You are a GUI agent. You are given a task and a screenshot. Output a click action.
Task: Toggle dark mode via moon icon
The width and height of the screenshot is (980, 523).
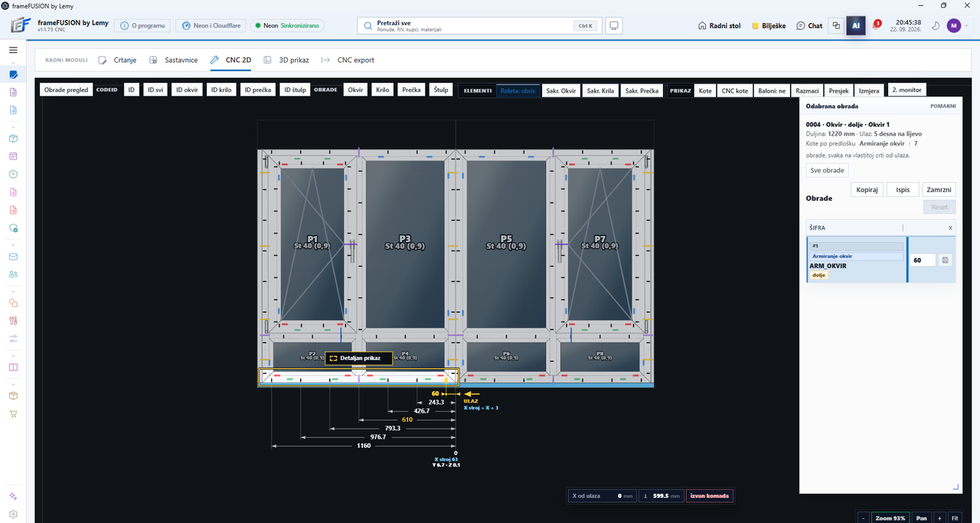click(936, 25)
